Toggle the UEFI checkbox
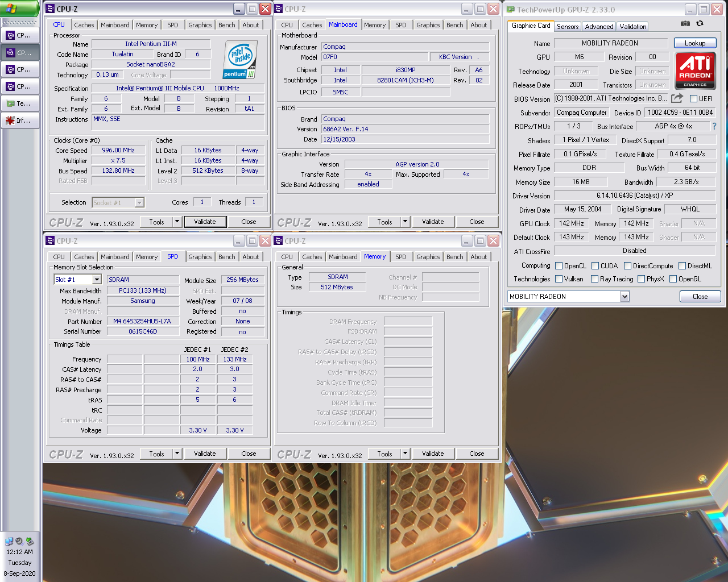The image size is (728, 582). (x=693, y=99)
